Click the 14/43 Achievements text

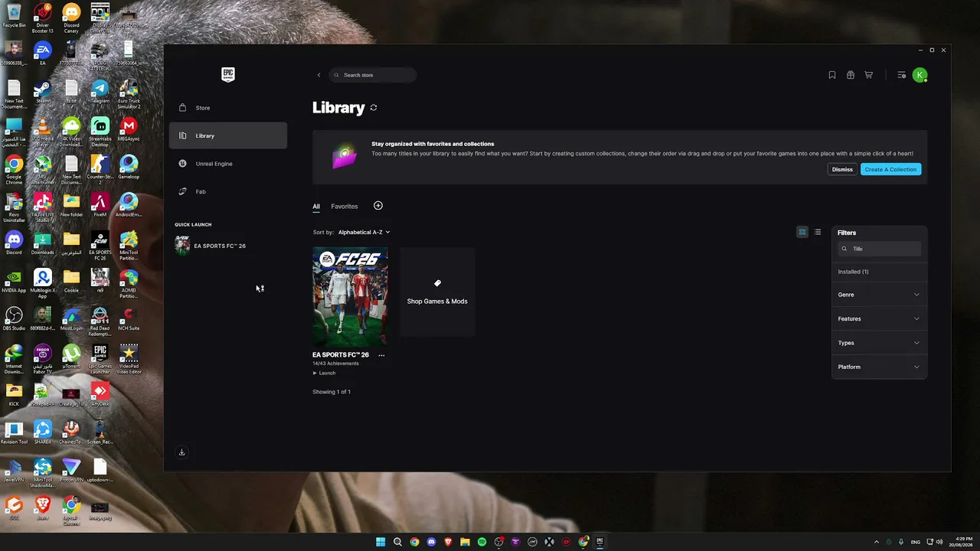336,364
